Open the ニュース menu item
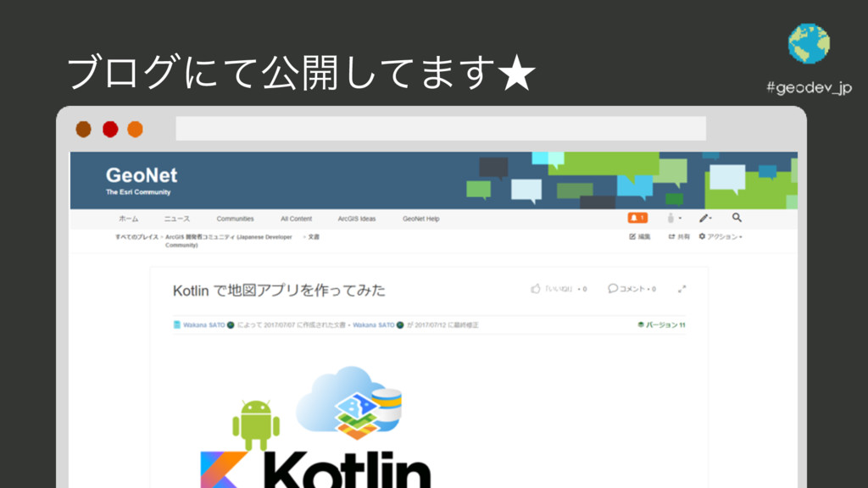 [x=176, y=219]
